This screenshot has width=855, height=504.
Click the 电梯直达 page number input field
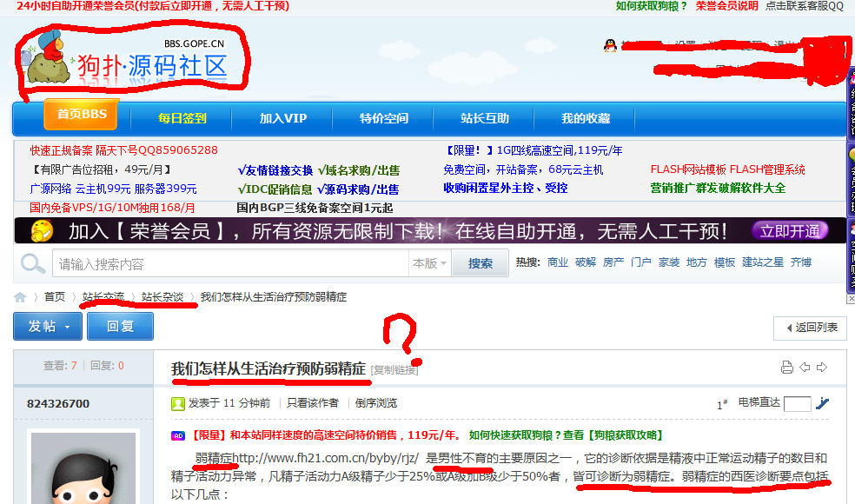click(798, 404)
